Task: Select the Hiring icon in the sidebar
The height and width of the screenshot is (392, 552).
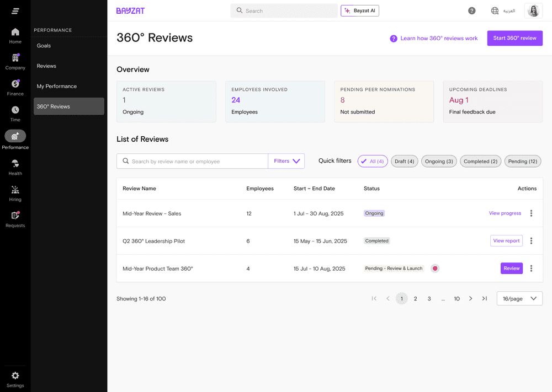Action: (15, 193)
